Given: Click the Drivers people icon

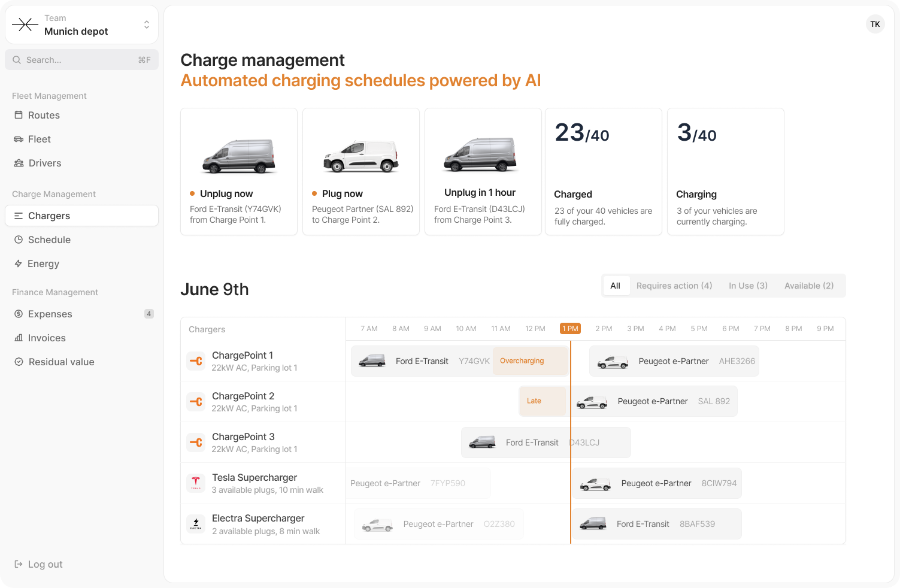Looking at the screenshot, I should click(19, 163).
